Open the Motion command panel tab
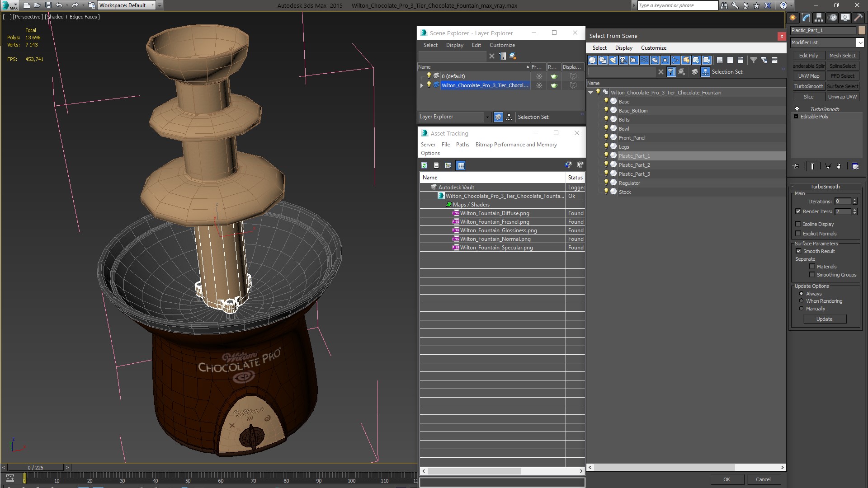 coord(832,18)
